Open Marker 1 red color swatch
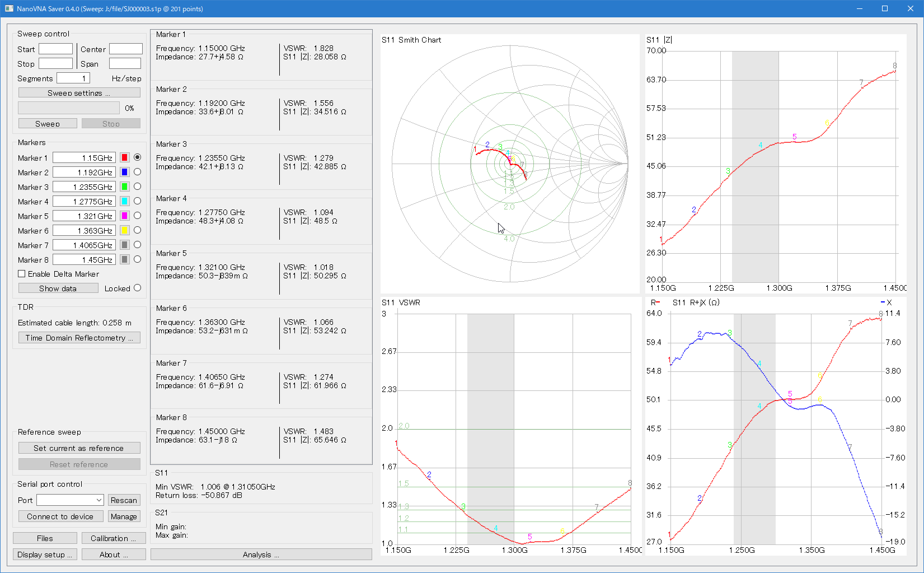The width and height of the screenshot is (924, 573). (125, 157)
